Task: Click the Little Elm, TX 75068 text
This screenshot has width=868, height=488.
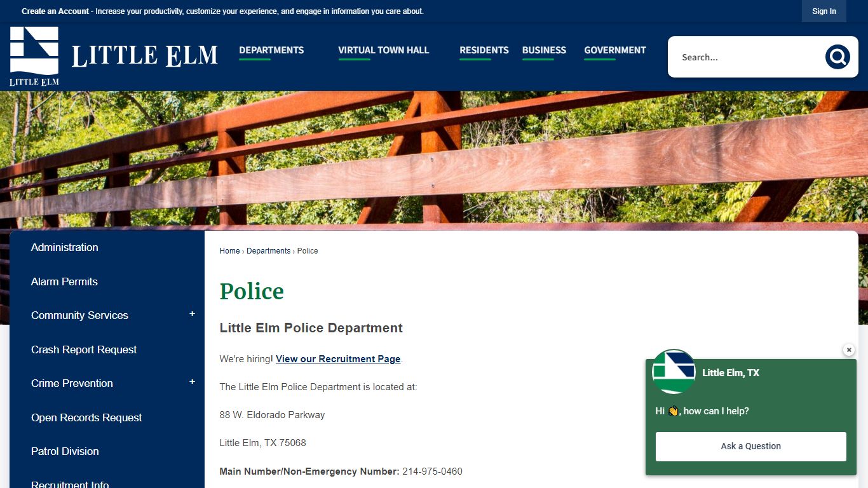Action: [262, 443]
